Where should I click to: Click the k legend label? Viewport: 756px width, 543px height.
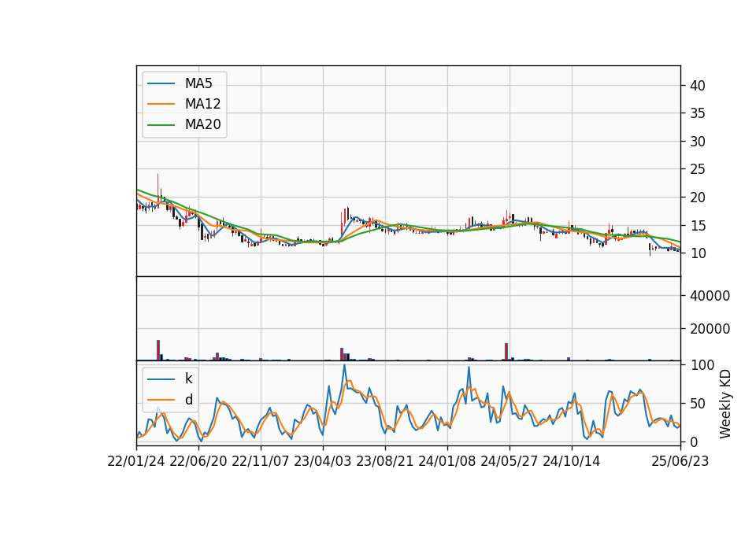click(188, 379)
